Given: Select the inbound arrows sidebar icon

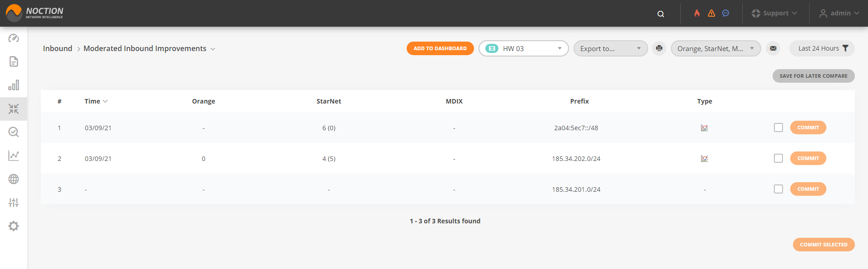Looking at the screenshot, I should coord(14,109).
